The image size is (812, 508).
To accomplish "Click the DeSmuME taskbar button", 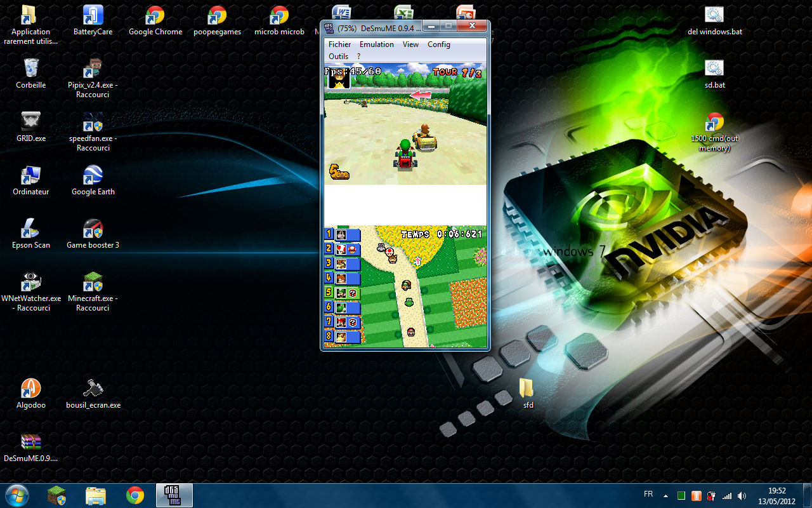I will point(174,495).
